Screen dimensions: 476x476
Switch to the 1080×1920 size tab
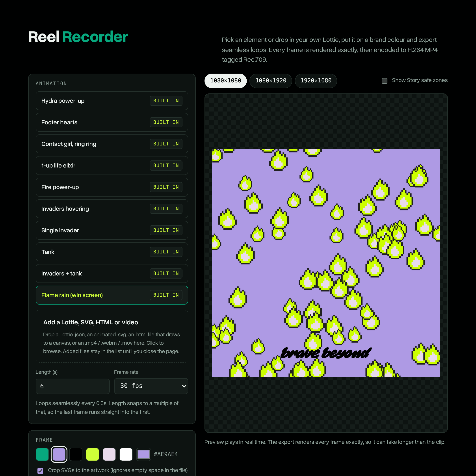coord(271,81)
